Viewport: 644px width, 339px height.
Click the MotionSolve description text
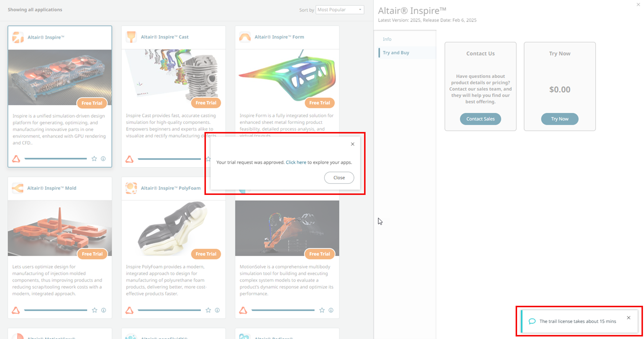pyautogui.click(x=287, y=280)
